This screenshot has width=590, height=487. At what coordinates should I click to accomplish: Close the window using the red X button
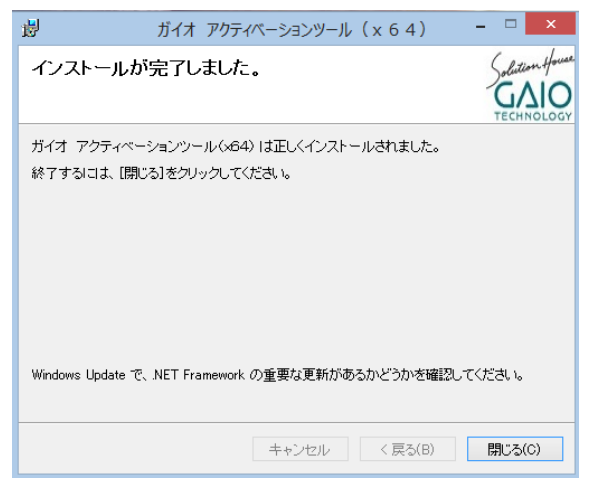[x=550, y=24]
